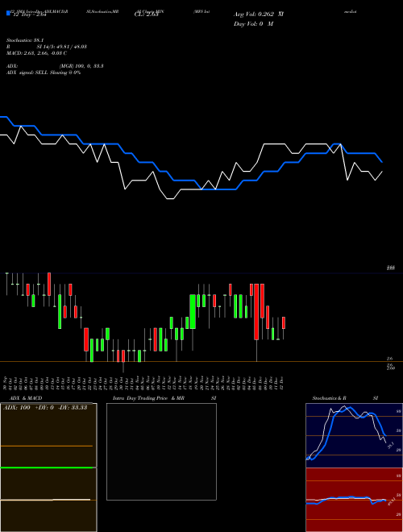
Task: Click the last red candlestick on the right
Action: [x=284, y=322]
